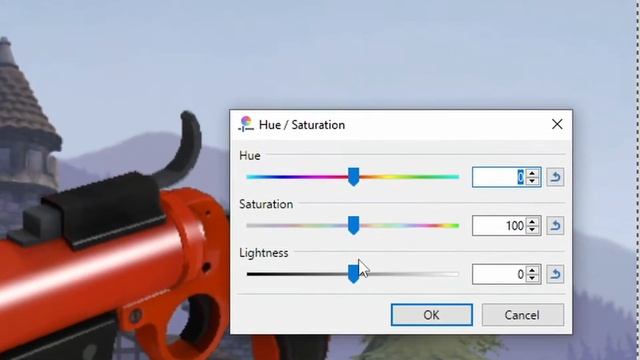Increase Lightness with the up spinner arrow
This screenshot has height=360, width=640.
[x=532, y=270]
